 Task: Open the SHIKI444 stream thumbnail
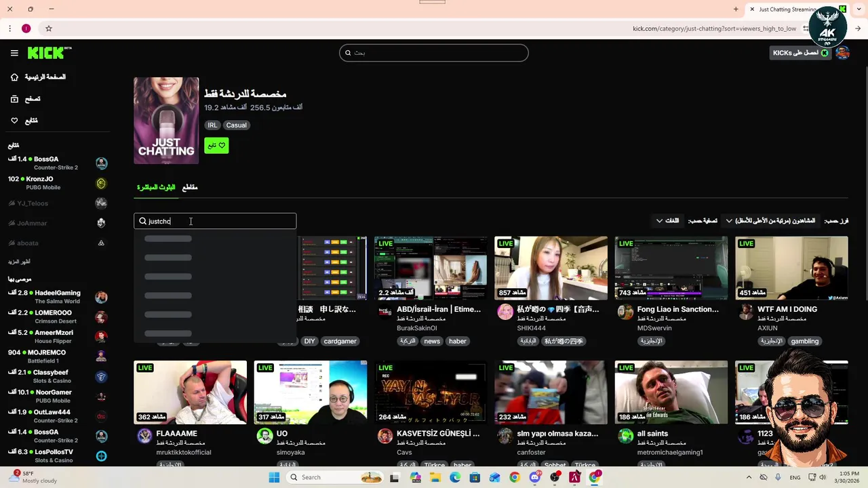[x=551, y=268]
